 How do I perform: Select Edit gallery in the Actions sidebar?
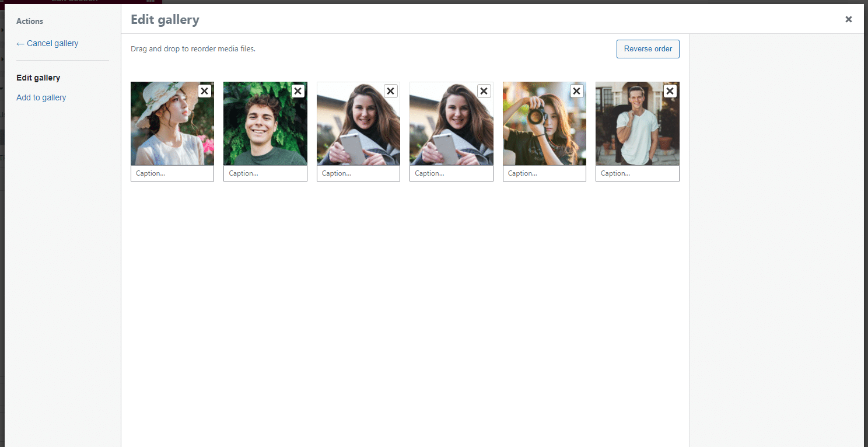[x=38, y=78]
